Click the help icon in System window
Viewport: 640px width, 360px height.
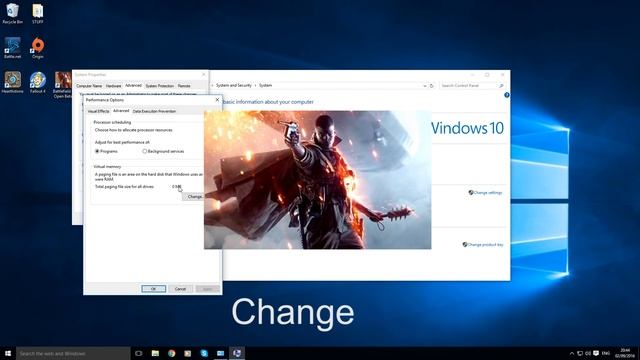click(x=507, y=95)
